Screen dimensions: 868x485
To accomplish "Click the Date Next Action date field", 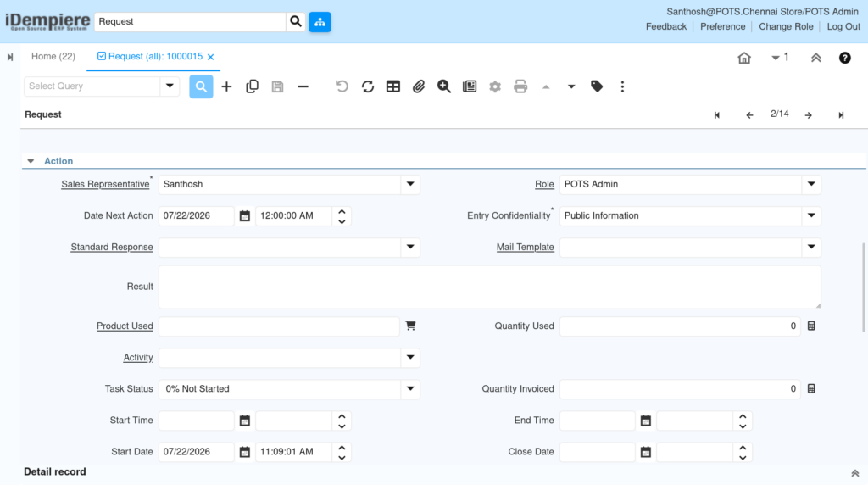I will [197, 216].
